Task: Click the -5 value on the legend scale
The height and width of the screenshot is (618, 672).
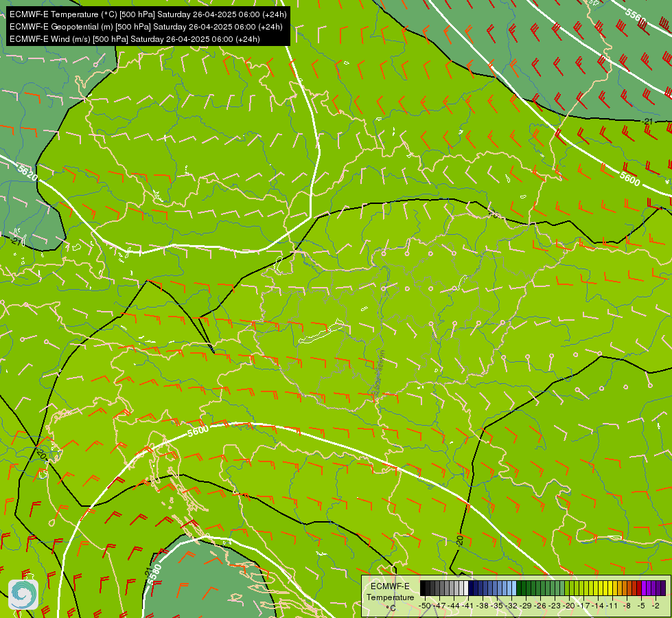Action: (641, 606)
